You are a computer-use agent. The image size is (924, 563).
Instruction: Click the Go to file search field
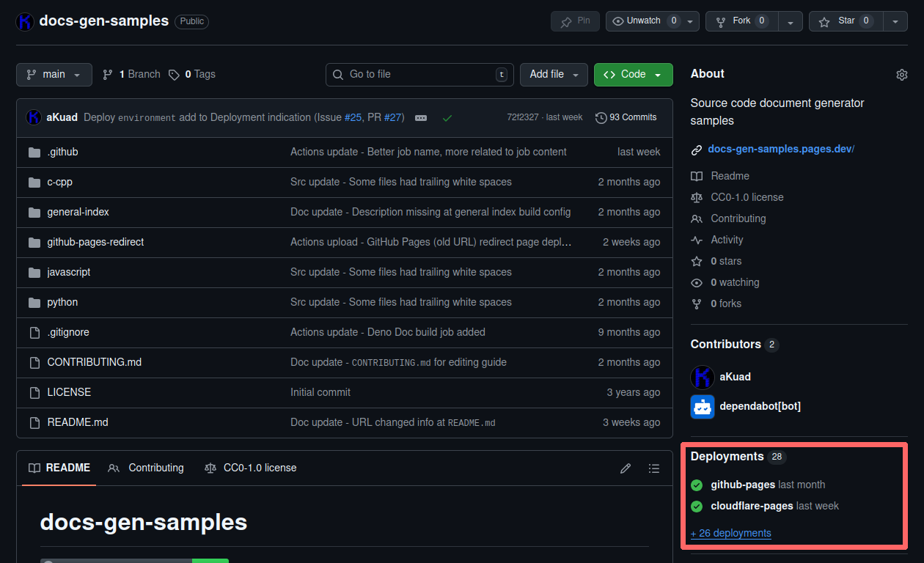(x=419, y=74)
